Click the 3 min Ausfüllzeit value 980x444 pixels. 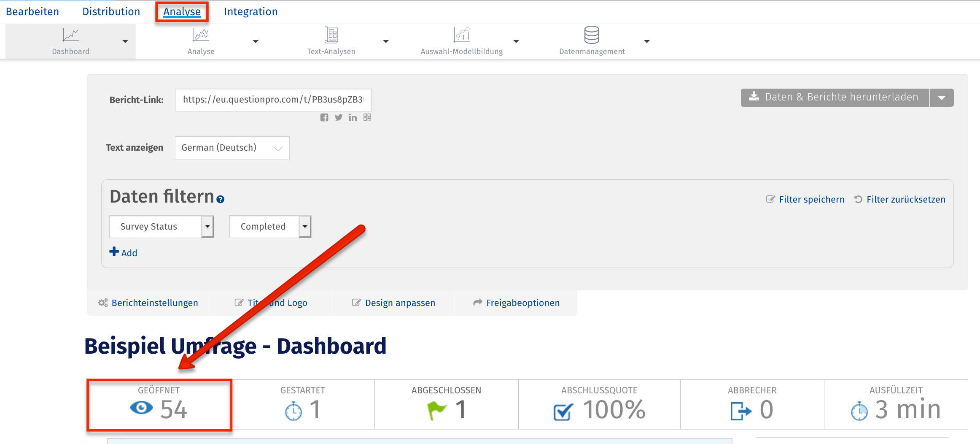[908, 410]
